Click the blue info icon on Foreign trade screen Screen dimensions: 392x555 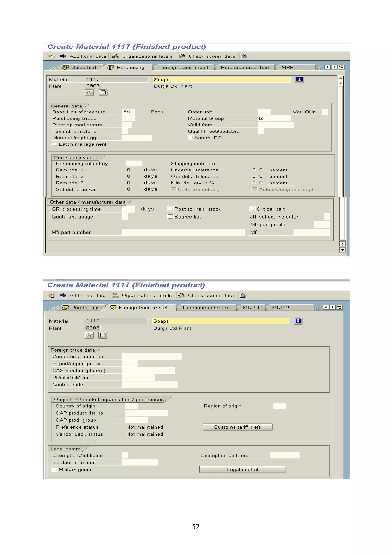(298, 321)
